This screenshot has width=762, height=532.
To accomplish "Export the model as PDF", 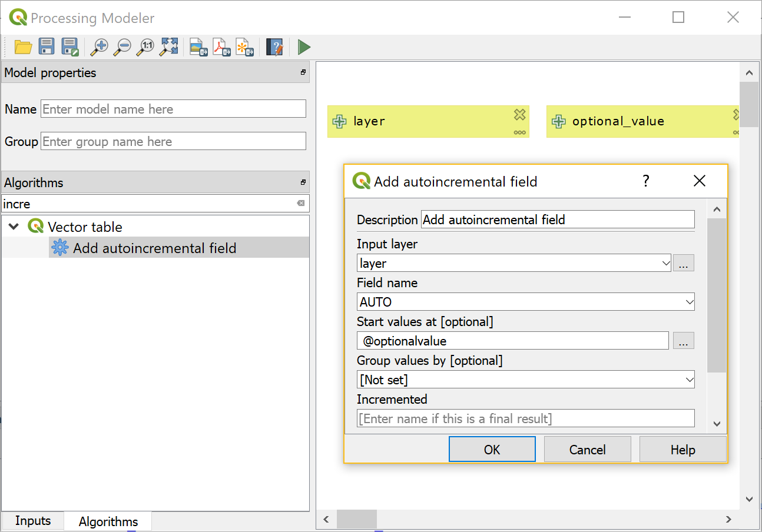I will pyautogui.click(x=221, y=47).
